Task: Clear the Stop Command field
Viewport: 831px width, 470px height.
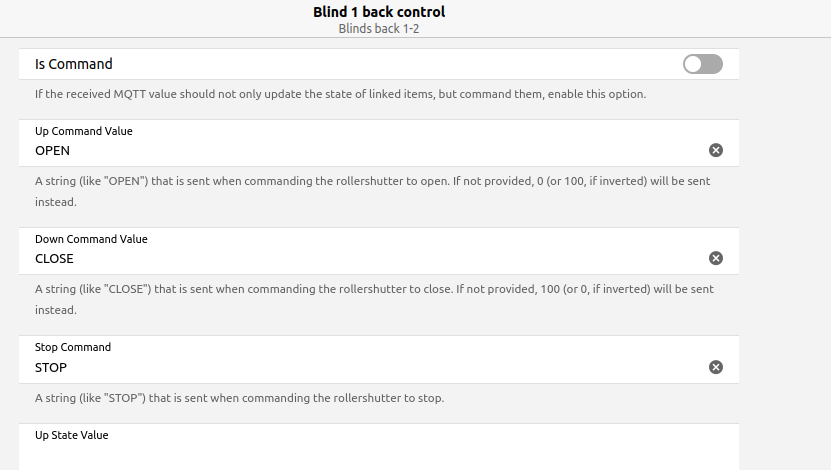Action: 716,367
